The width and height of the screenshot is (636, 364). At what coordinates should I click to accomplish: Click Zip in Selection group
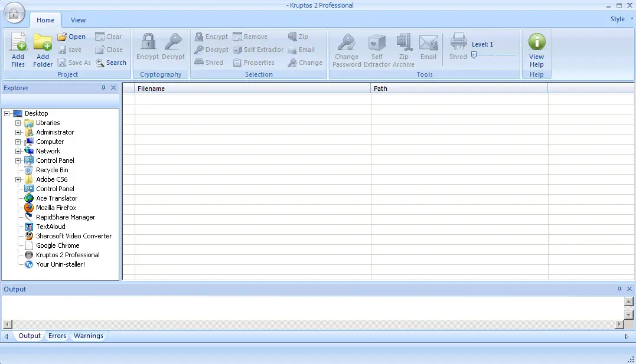click(298, 37)
